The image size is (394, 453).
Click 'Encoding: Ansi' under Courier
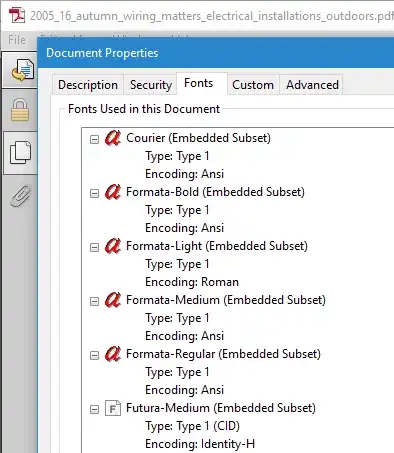[x=184, y=174]
